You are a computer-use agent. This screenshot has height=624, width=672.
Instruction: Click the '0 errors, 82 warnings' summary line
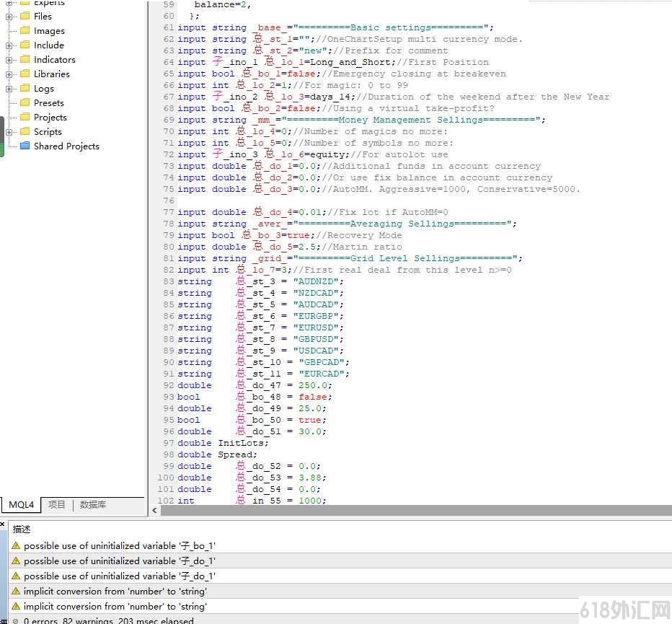pos(108,620)
